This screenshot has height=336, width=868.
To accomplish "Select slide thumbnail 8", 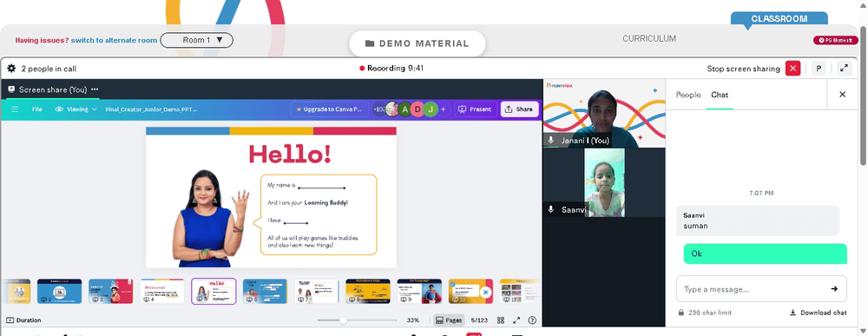I will coord(368,291).
